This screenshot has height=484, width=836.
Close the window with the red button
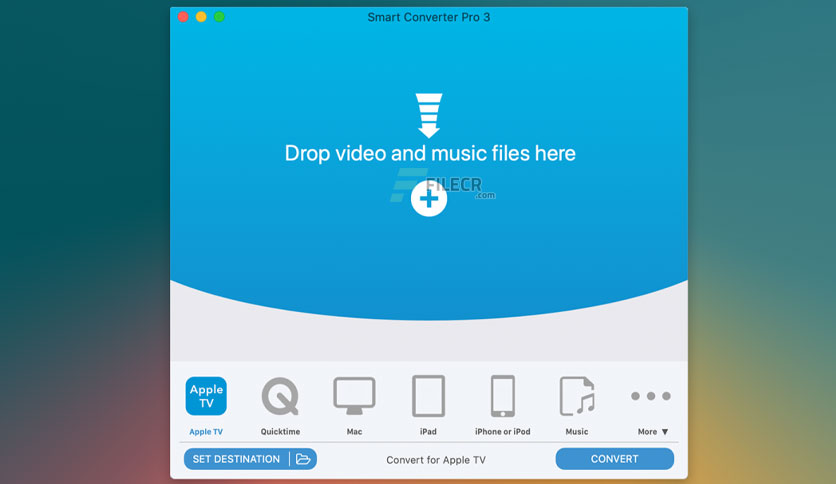183,17
